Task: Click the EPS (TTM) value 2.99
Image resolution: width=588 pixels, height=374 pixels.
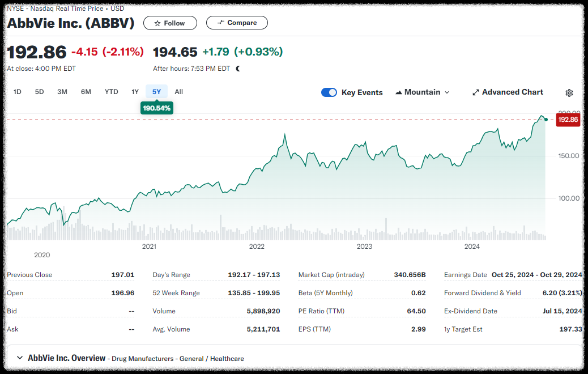Action: pos(419,329)
